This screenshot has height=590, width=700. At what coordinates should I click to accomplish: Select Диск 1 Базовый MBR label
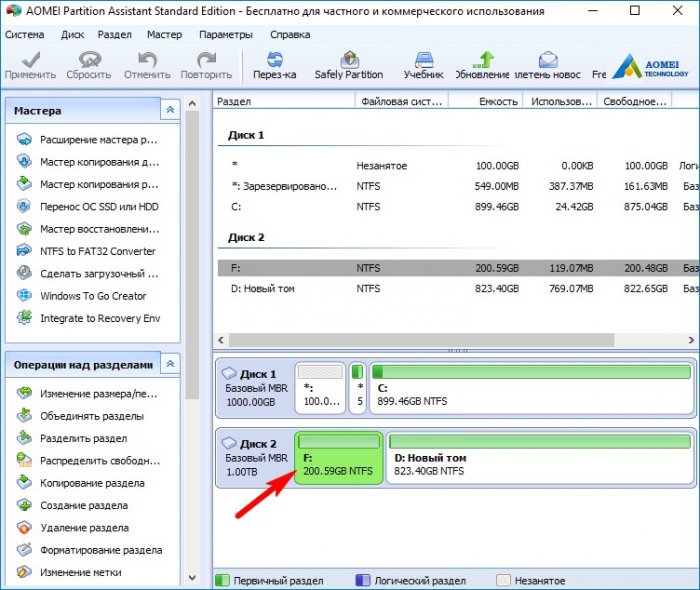click(254, 388)
